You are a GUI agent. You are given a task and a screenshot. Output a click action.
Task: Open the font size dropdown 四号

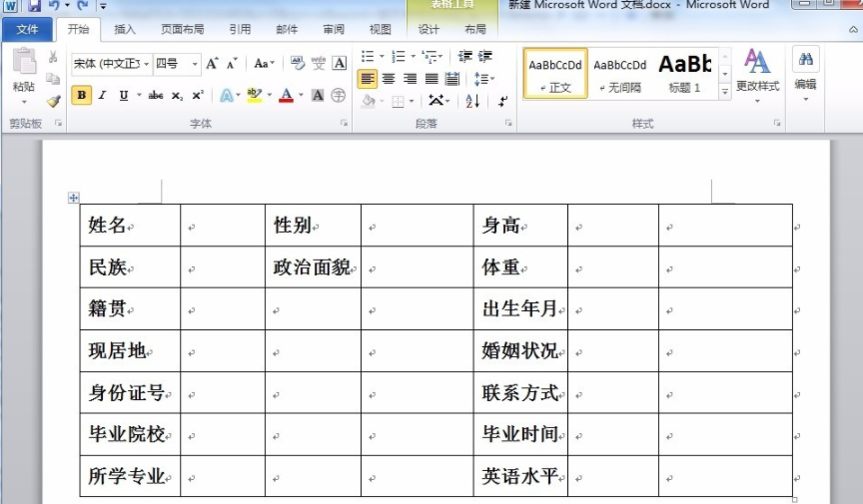click(195, 64)
